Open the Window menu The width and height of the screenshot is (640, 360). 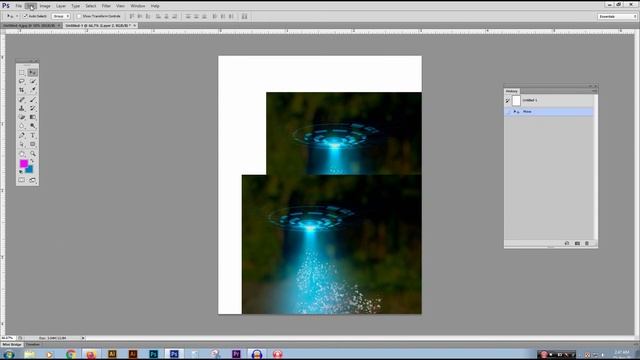point(138,6)
